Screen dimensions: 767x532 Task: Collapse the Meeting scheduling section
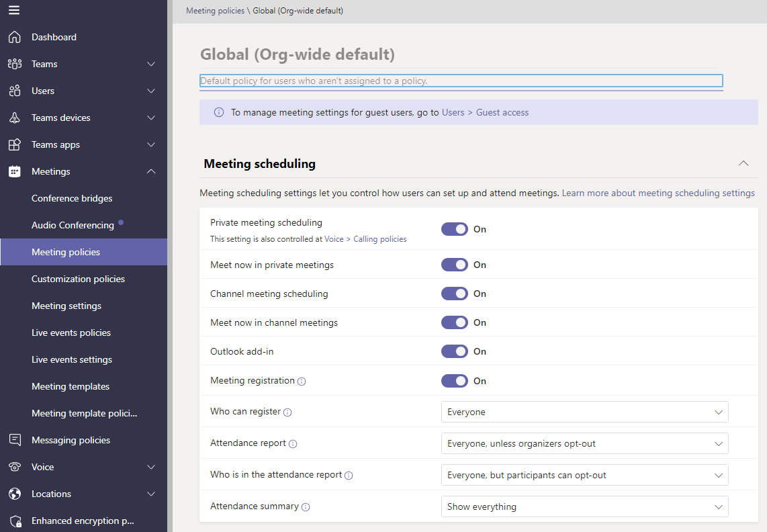(x=743, y=163)
